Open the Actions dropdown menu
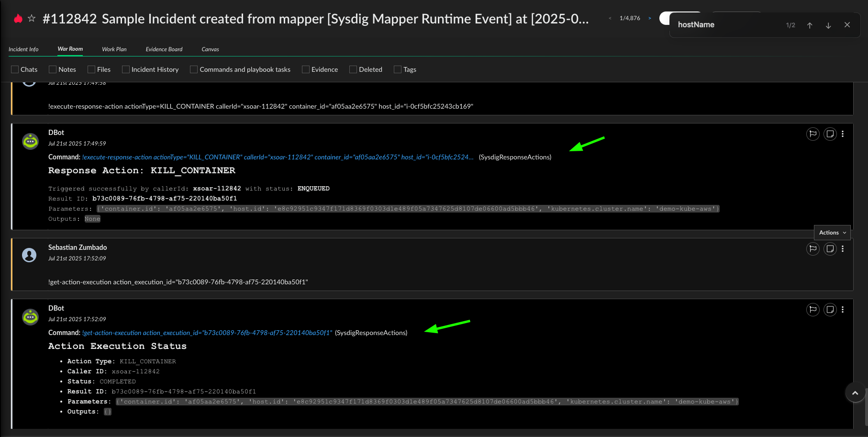868x437 pixels. [x=832, y=233]
